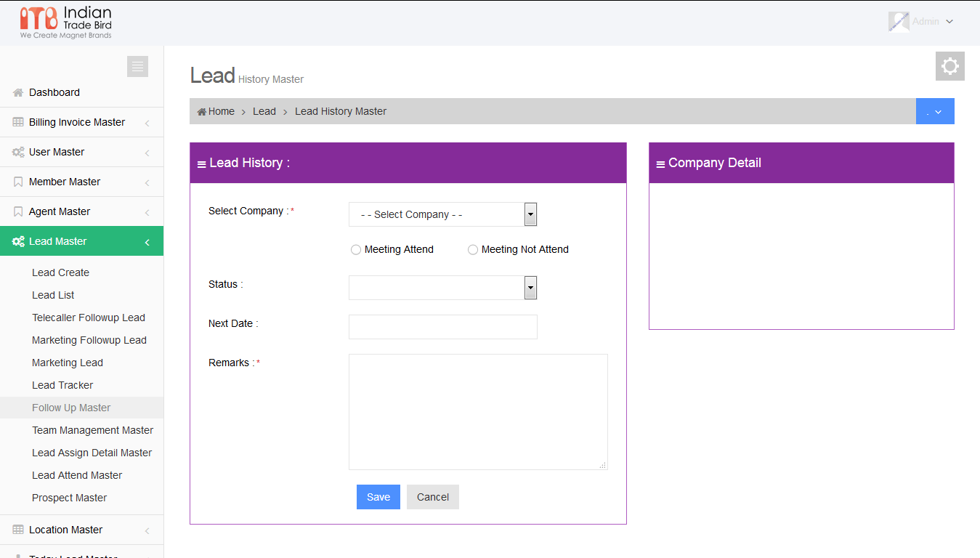Click the Cancel button
The width and height of the screenshot is (980, 558).
pos(433,497)
